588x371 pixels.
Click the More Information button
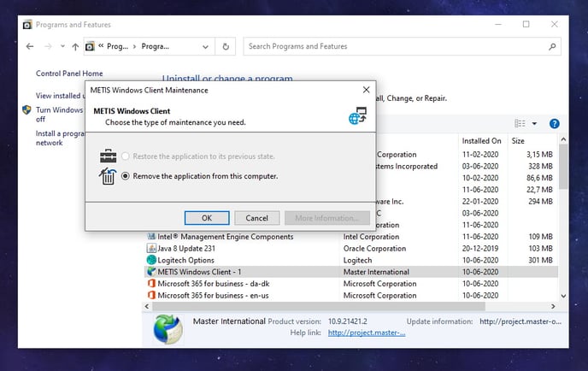point(327,218)
